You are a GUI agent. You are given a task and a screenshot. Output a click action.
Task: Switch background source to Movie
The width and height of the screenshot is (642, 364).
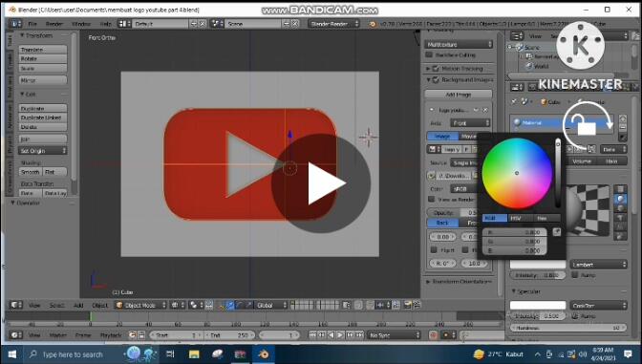[469, 136]
